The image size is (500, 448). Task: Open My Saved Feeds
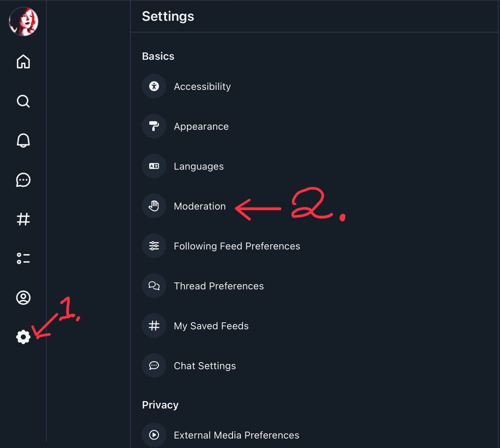point(314,325)
